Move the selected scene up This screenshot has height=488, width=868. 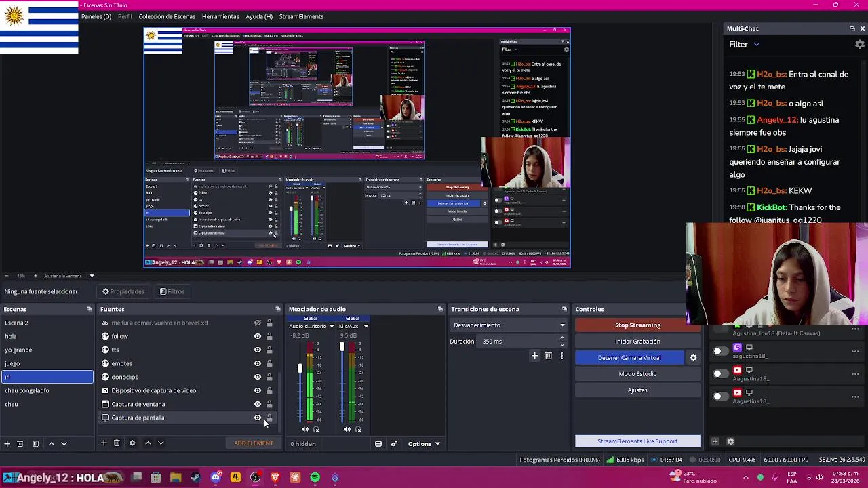[x=51, y=443]
